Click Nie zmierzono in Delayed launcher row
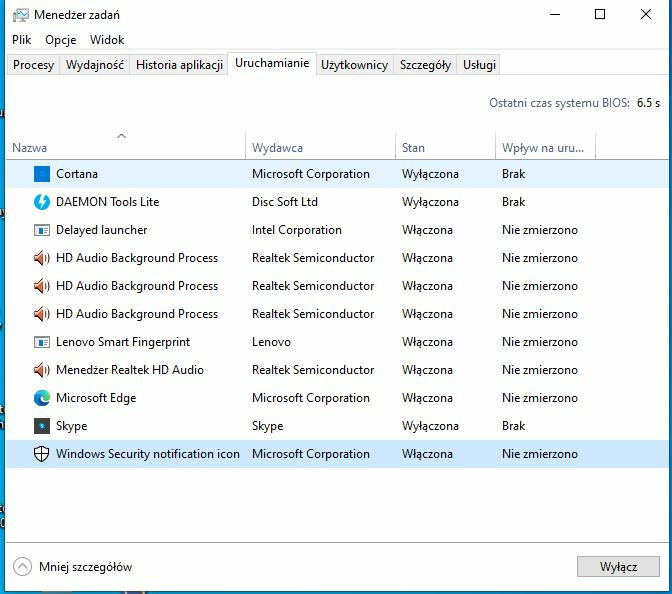The height and width of the screenshot is (594, 672). click(540, 230)
